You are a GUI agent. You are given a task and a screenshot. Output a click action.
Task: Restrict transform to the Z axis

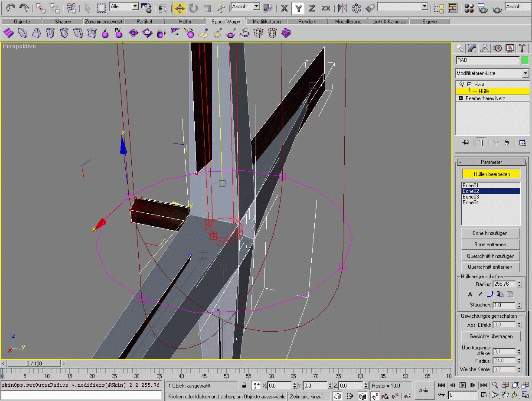coord(312,8)
